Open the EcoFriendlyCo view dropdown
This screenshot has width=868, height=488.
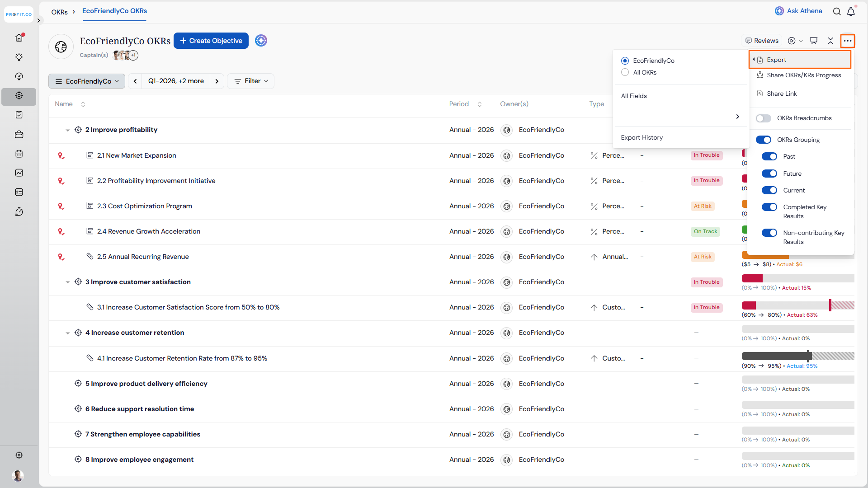(87, 81)
